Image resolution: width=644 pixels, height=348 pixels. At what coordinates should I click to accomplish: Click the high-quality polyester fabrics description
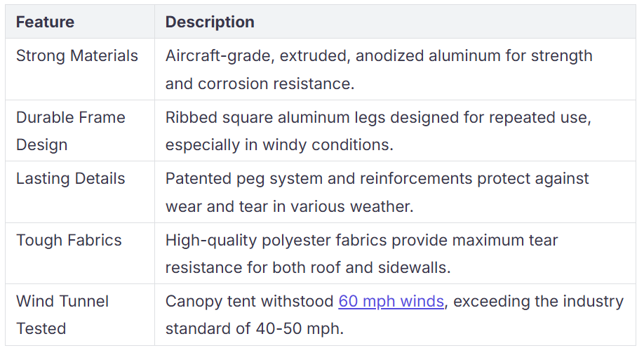click(361, 240)
